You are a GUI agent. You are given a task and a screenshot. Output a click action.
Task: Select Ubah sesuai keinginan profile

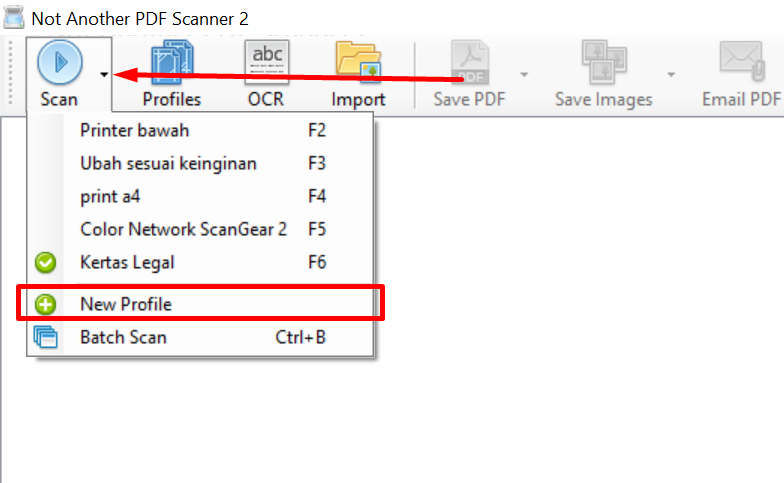(168, 163)
